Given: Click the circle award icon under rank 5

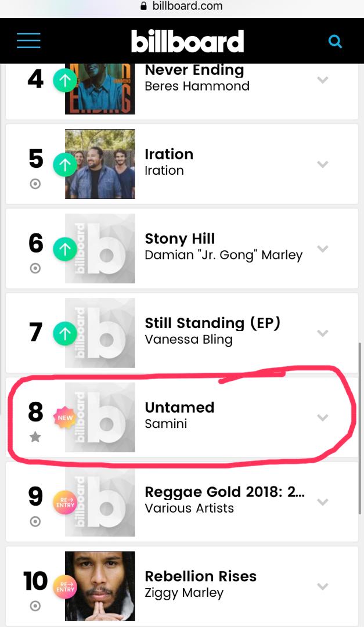Looking at the screenshot, I should point(35,184).
